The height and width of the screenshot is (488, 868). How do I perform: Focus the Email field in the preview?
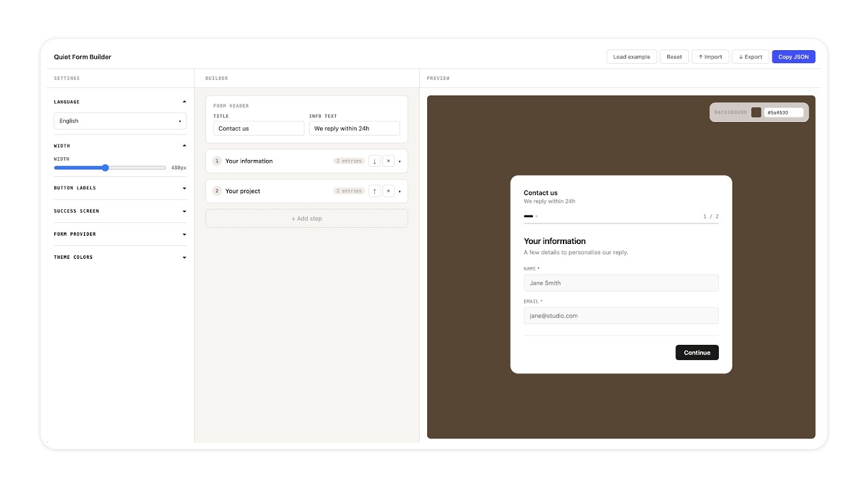[621, 315]
